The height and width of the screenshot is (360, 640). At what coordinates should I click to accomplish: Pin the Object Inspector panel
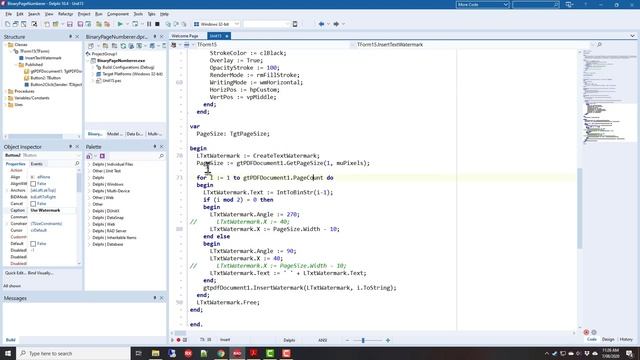point(70,147)
